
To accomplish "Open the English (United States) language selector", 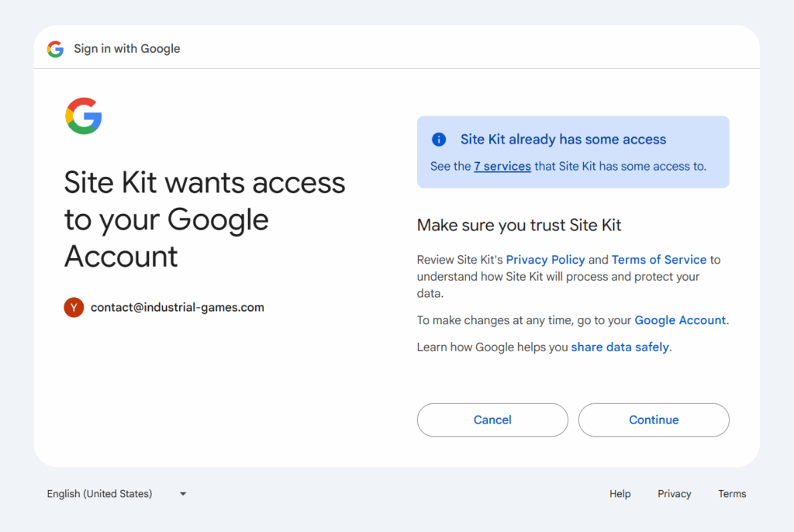I will 100,494.
